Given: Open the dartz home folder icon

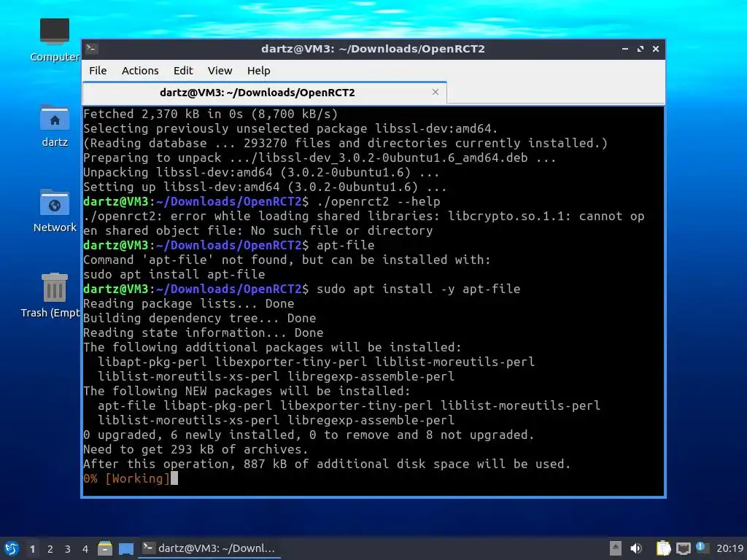Looking at the screenshot, I should [x=54, y=125].
